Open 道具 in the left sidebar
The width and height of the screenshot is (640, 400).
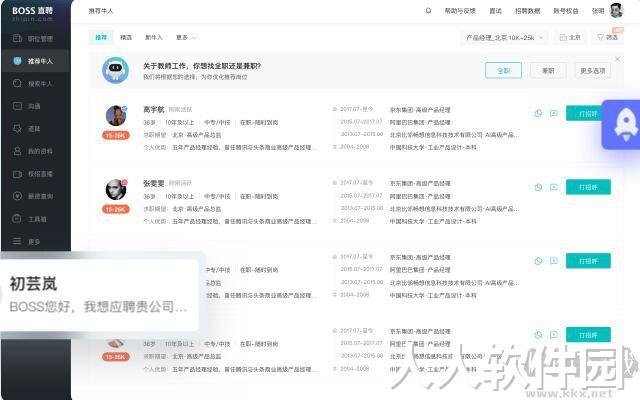pyautogui.click(x=36, y=129)
